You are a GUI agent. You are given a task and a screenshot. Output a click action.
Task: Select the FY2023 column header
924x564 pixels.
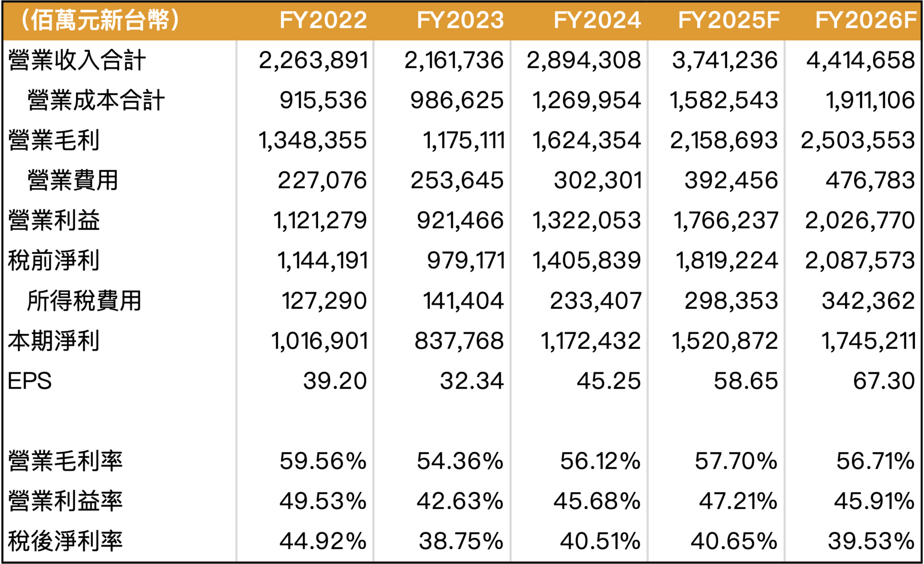tap(460, 20)
